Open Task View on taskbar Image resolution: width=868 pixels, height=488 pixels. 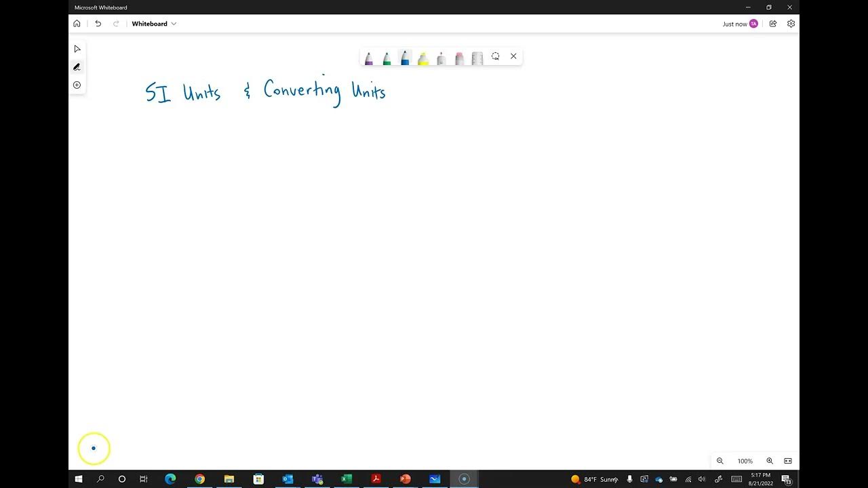(x=144, y=479)
